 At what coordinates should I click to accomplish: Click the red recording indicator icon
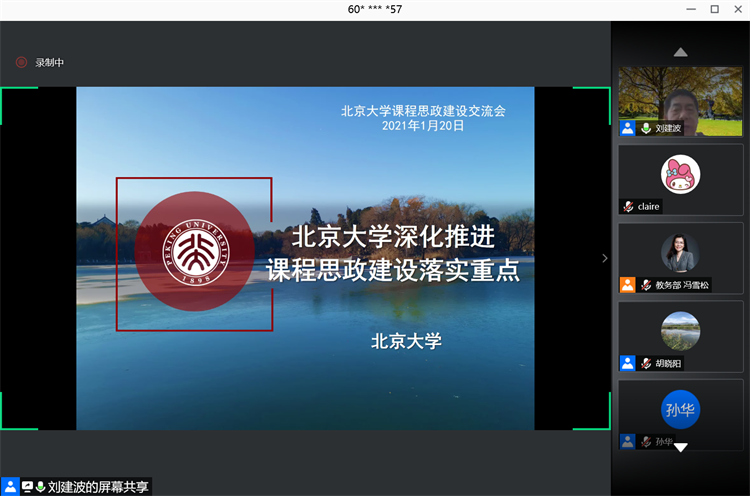tap(22, 62)
